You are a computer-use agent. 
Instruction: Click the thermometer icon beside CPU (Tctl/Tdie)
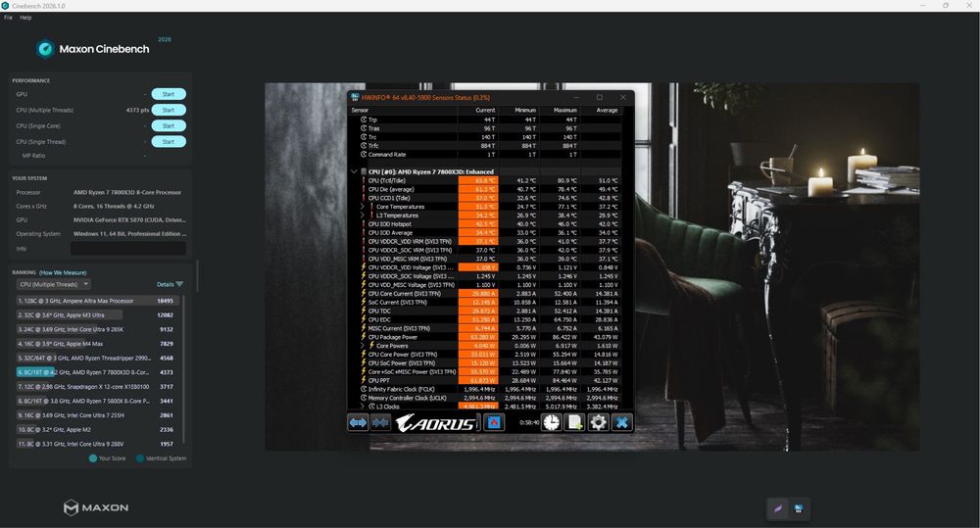(364, 180)
